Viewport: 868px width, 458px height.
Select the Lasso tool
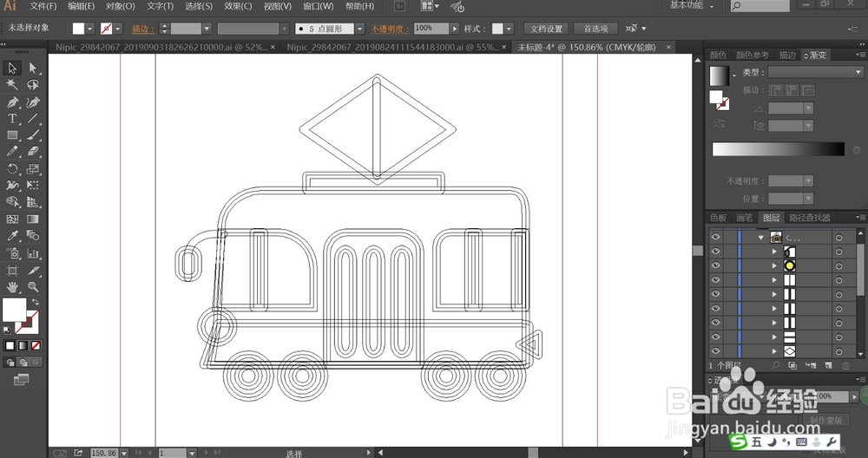click(x=33, y=85)
